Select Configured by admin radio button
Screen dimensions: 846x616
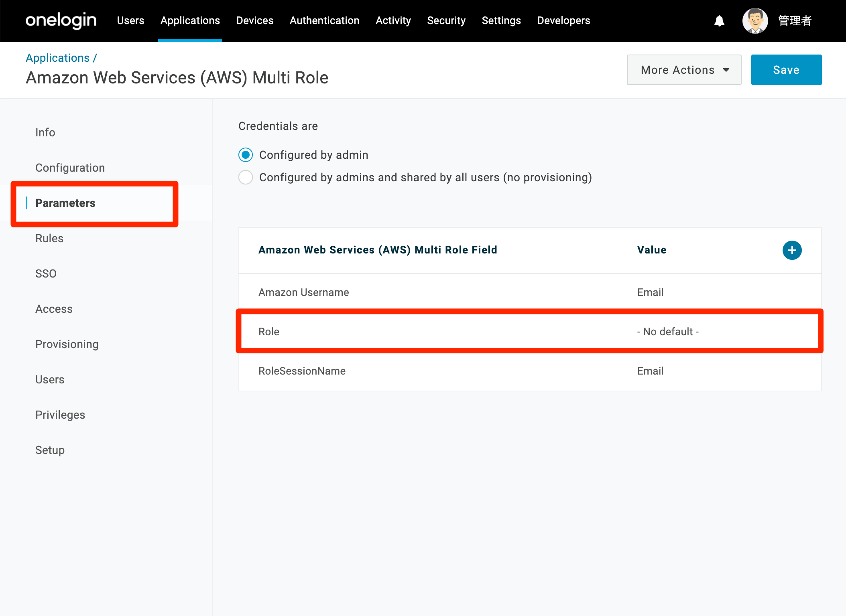246,155
